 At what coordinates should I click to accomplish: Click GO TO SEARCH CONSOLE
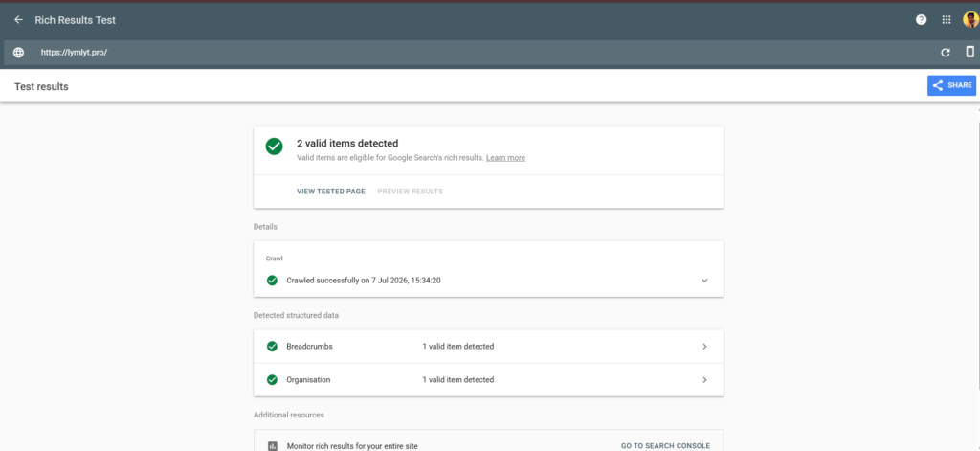pyautogui.click(x=666, y=446)
